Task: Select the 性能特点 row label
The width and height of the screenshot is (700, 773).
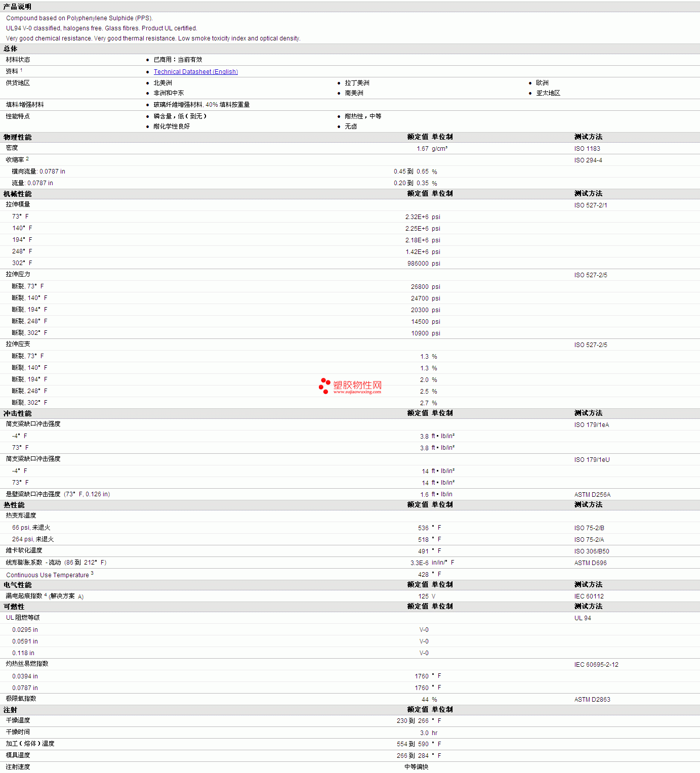Action: 18,116
